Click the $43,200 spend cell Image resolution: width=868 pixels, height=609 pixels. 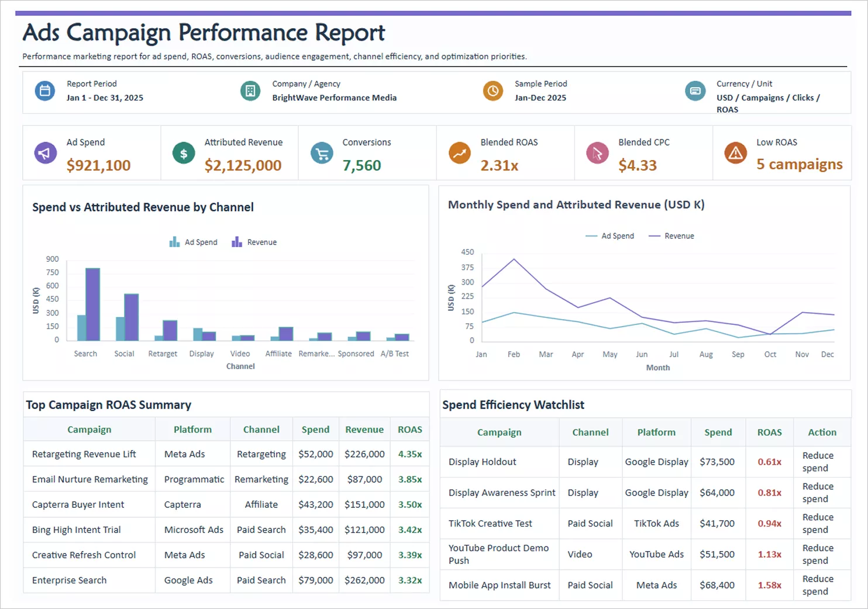315,504
